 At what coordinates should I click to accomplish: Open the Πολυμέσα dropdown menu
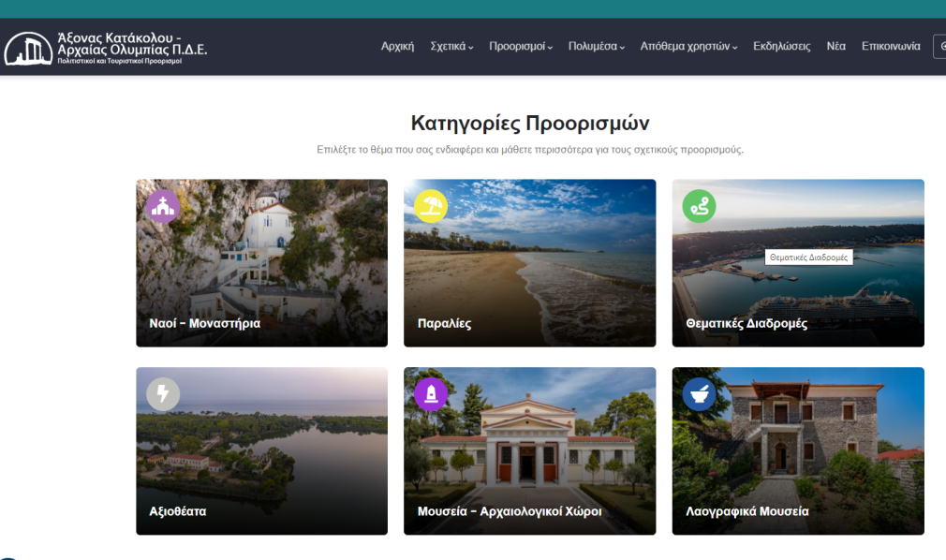[597, 47]
